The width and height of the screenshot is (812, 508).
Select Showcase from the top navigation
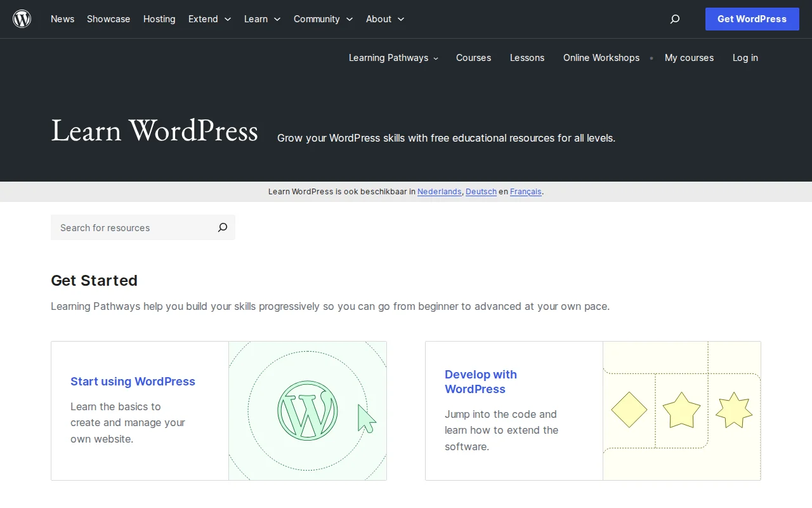pos(108,19)
